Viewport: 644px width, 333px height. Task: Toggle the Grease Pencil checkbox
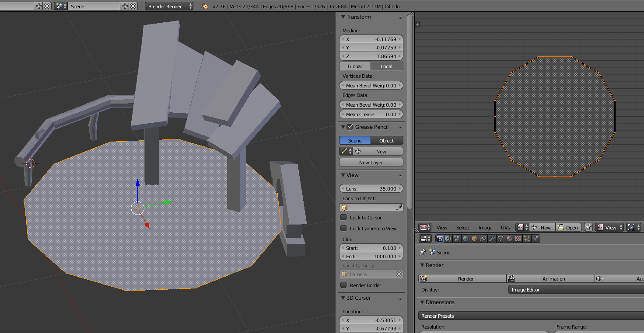click(x=350, y=127)
